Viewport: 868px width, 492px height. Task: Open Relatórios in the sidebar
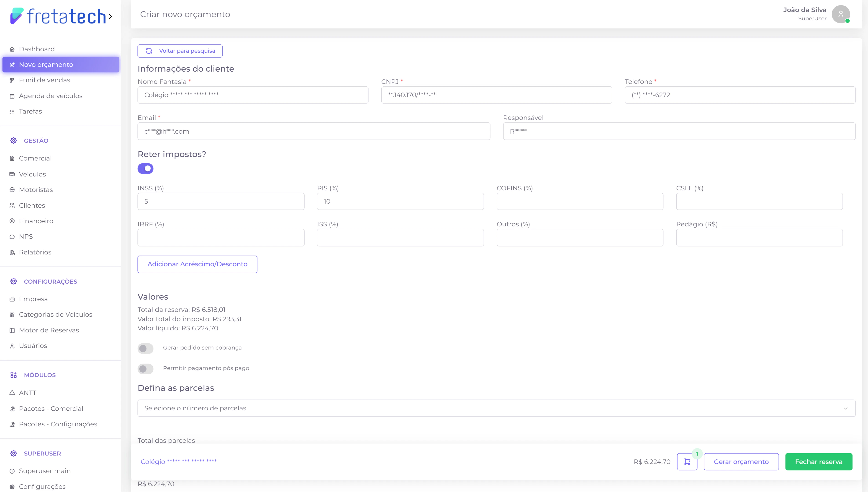[35, 252]
